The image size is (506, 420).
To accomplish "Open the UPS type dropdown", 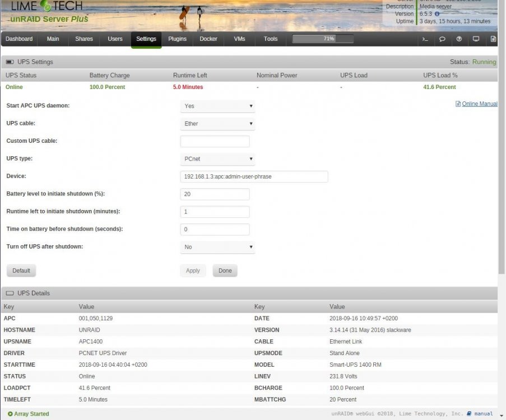I will 217,159.
